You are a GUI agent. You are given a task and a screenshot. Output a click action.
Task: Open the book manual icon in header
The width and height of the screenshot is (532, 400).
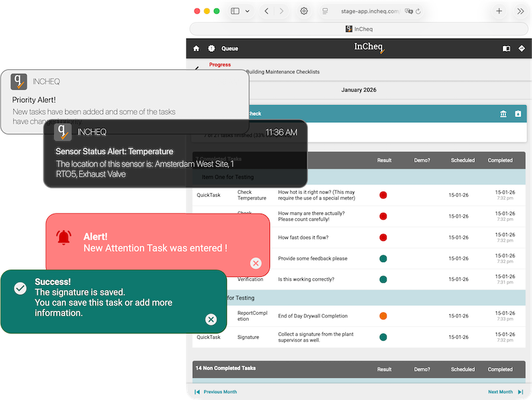506,49
